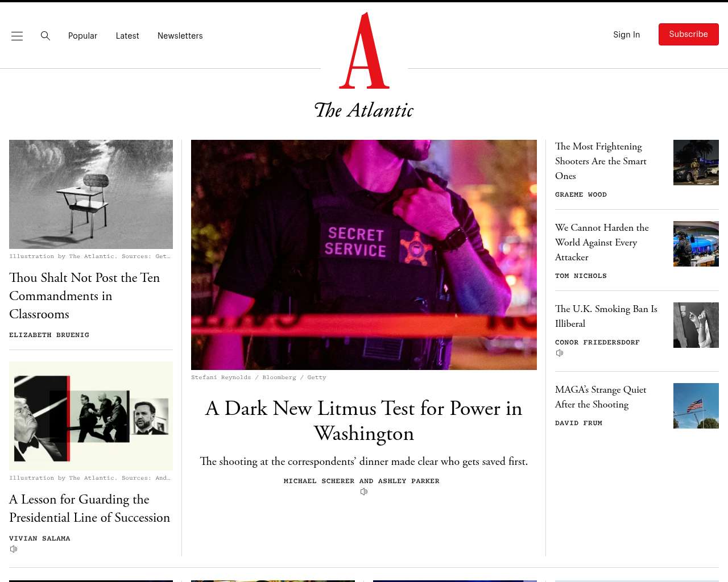The image size is (728, 582).
Task: Open the Popular section
Action: tap(82, 36)
